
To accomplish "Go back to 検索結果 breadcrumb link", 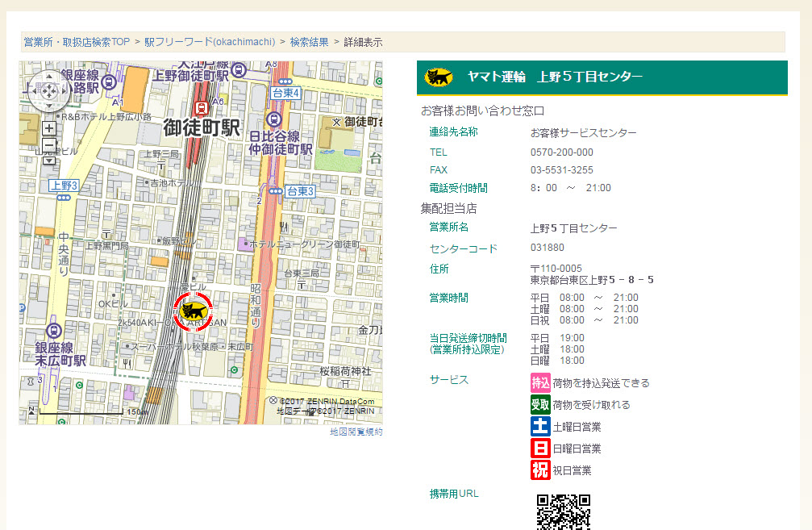I will pyautogui.click(x=309, y=42).
